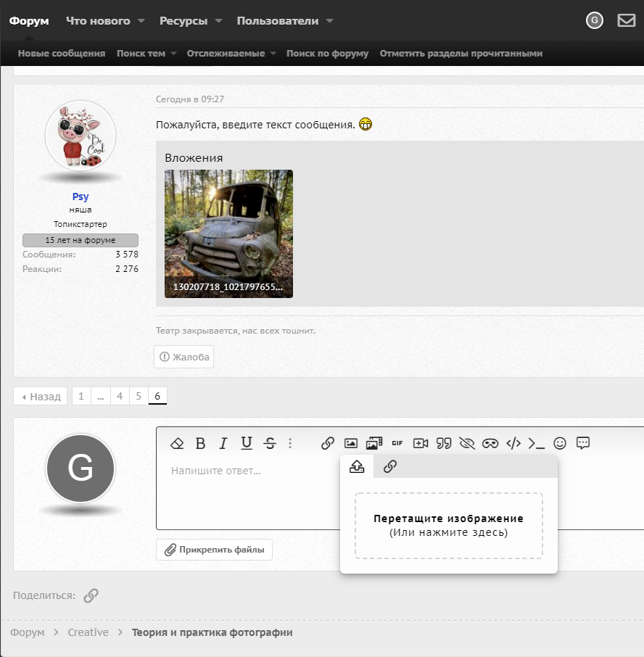The height and width of the screenshot is (657, 644).
Task: Toggle the spoiler crossed-eye button
Action: point(467,443)
